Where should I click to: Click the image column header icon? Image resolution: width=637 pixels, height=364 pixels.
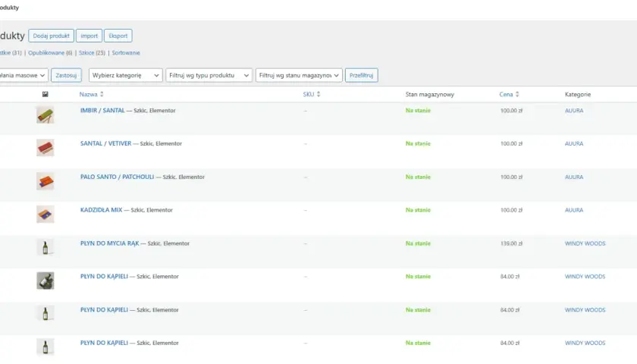coord(45,94)
